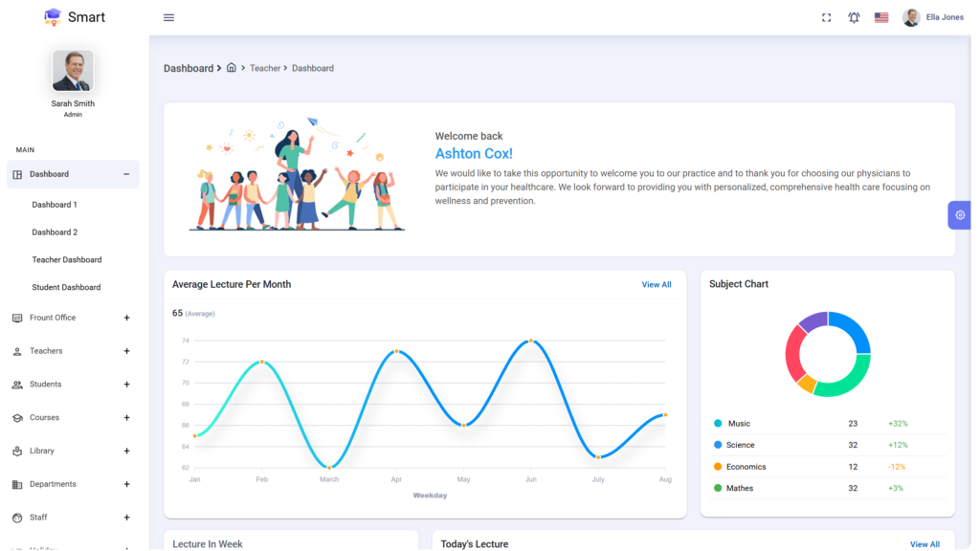The width and height of the screenshot is (980, 551).
Task: Expand the Students menu
Action: 127,385
